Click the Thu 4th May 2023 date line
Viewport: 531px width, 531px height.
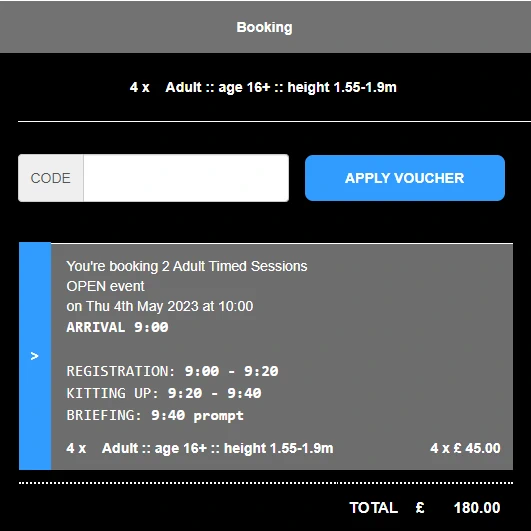[x=160, y=306]
